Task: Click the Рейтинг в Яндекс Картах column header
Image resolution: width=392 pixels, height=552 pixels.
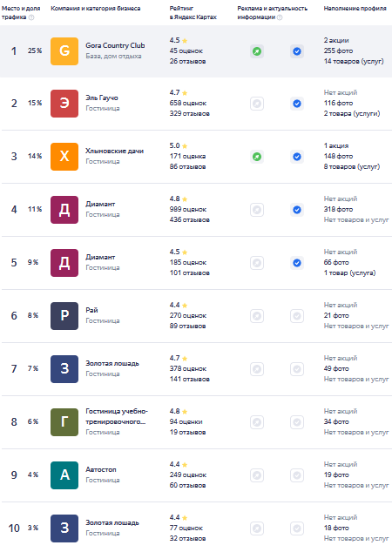Action: point(193,13)
